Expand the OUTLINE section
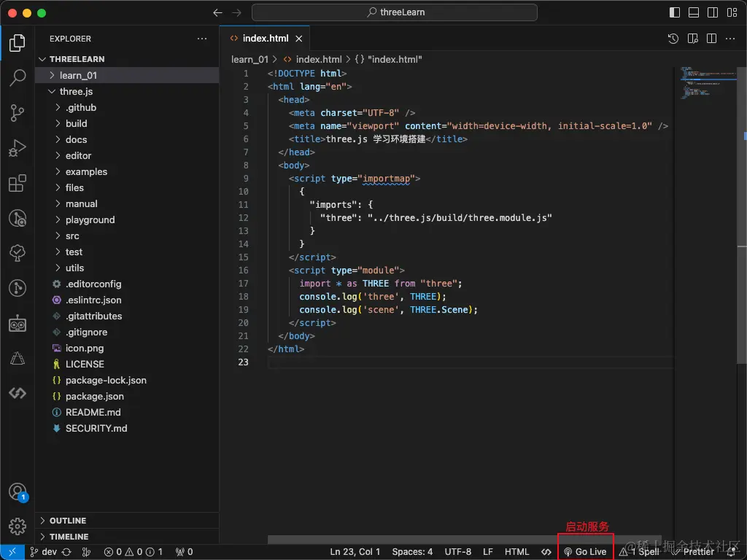 coord(68,521)
